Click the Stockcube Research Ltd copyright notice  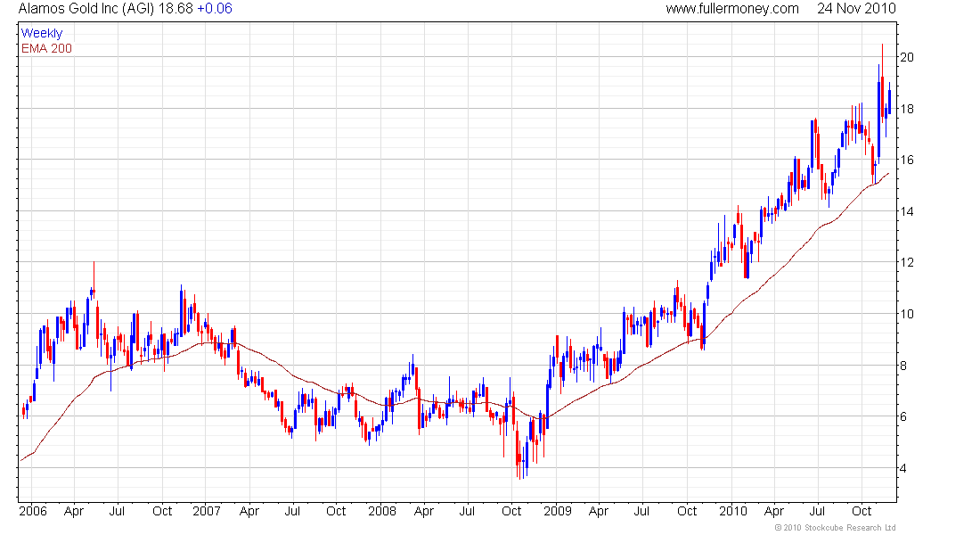pyautogui.click(x=835, y=528)
